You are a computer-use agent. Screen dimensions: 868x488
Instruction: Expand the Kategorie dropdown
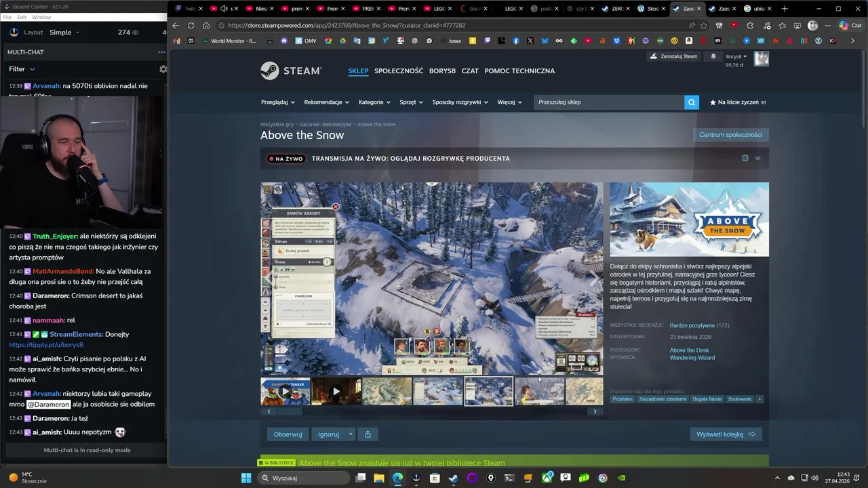coord(374,102)
